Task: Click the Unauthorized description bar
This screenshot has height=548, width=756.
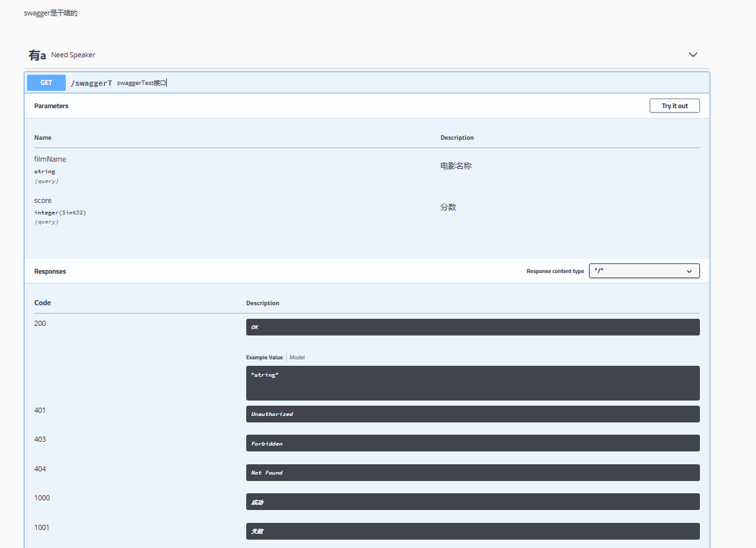Action: pyautogui.click(x=472, y=414)
